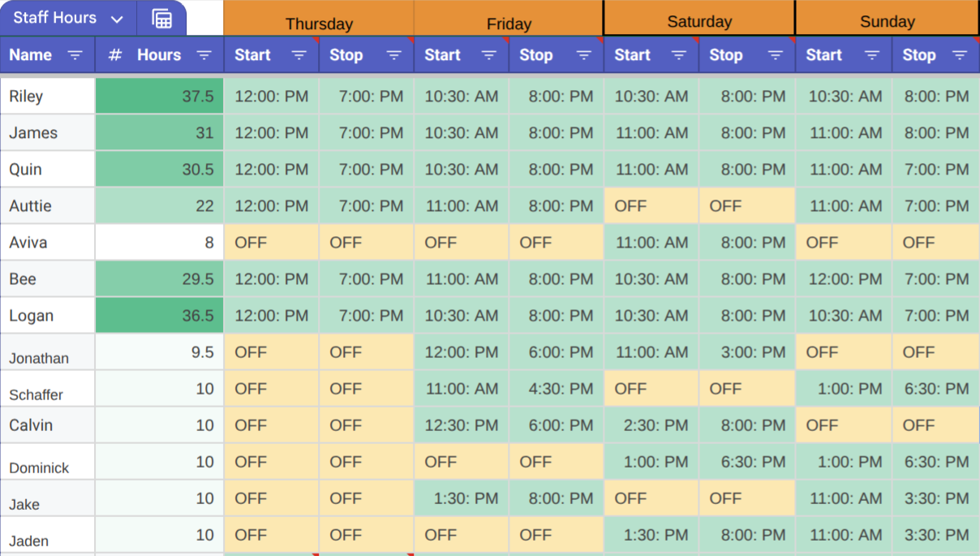Screen dimensions: 980x556
Task: Open Saturday Start column filter icon
Action: (x=679, y=55)
